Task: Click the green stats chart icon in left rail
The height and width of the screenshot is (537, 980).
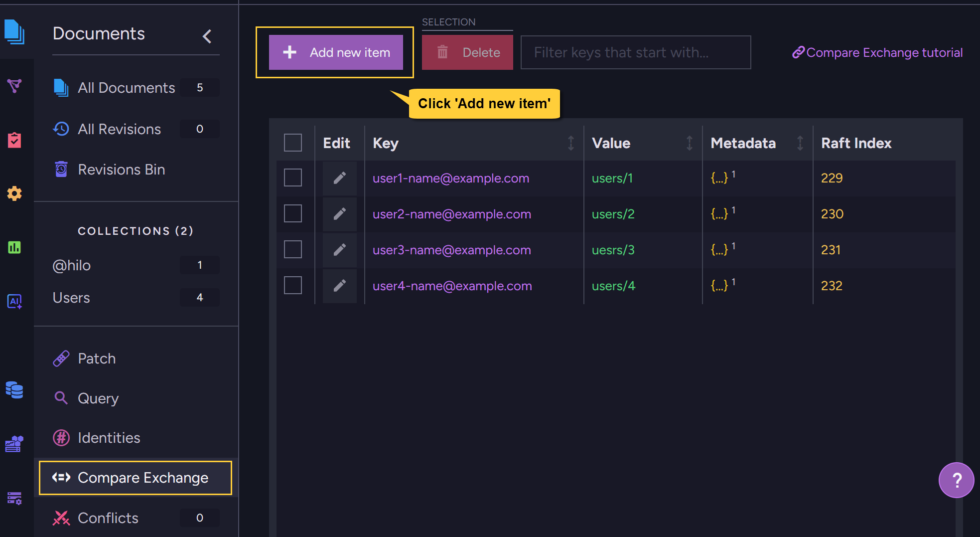Action: point(14,247)
